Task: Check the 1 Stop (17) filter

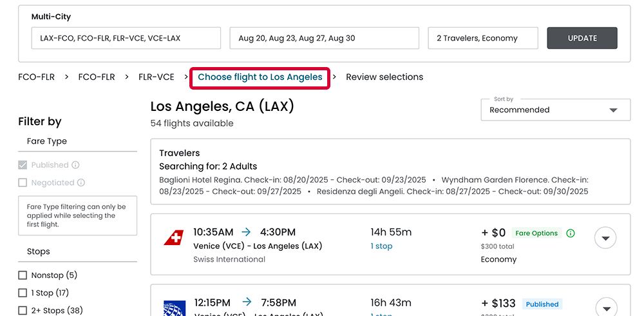Action: pos(23,293)
